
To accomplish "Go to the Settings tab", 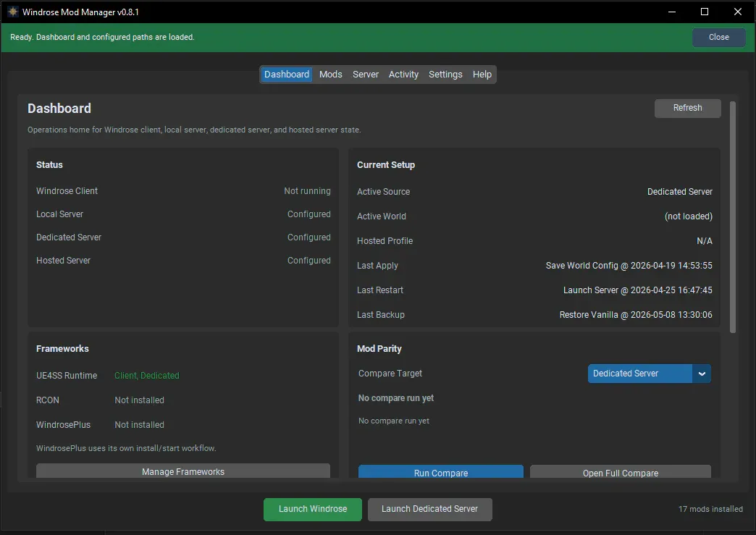I will [445, 75].
